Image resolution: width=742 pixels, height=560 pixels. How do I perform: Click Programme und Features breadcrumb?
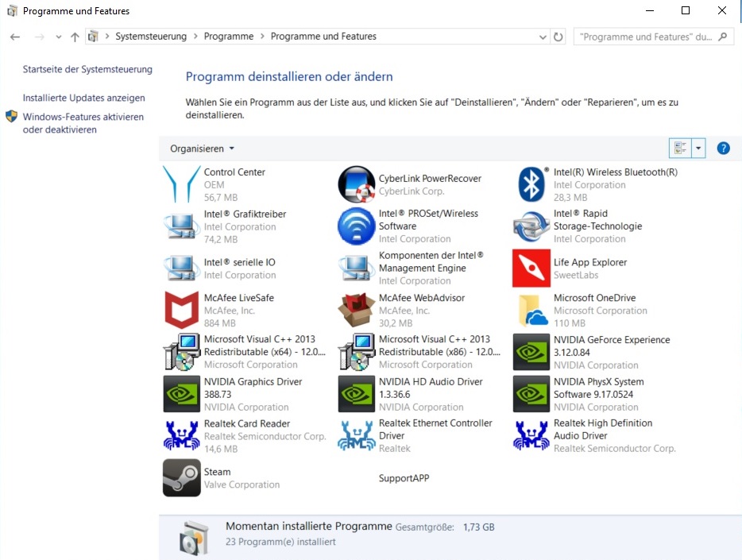[x=323, y=37]
